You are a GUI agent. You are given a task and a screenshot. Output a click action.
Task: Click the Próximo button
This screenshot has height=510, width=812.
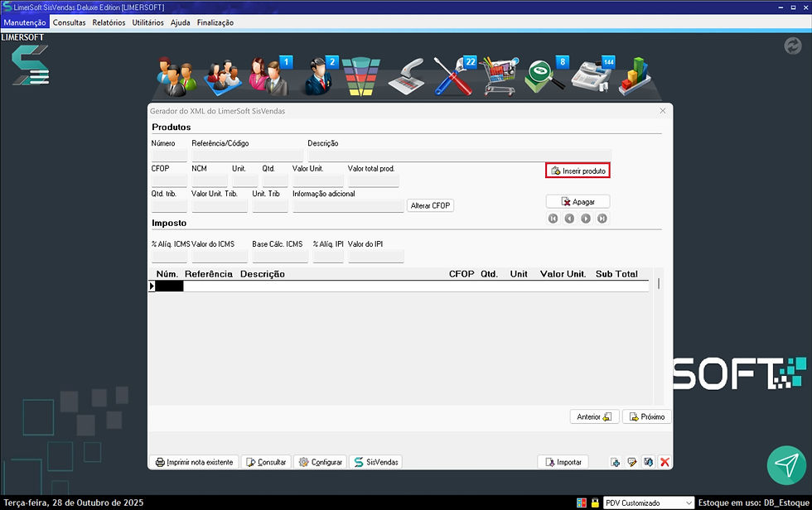pyautogui.click(x=647, y=417)
